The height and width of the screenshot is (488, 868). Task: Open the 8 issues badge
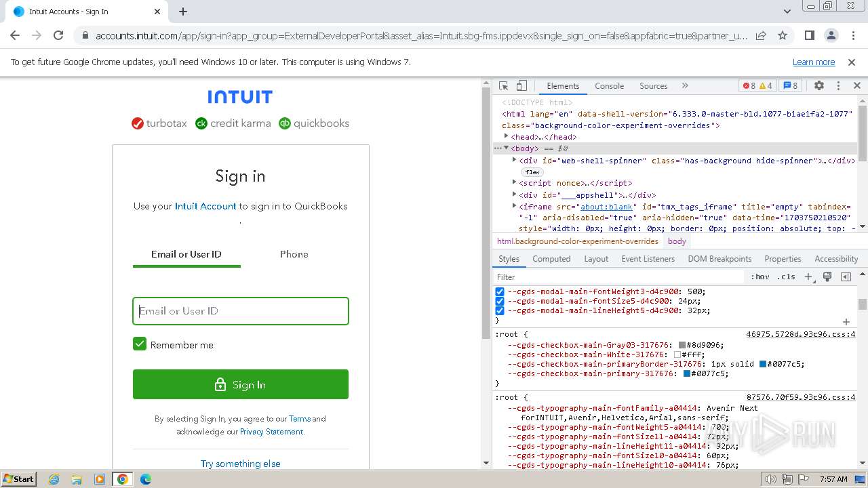[790, 86]
